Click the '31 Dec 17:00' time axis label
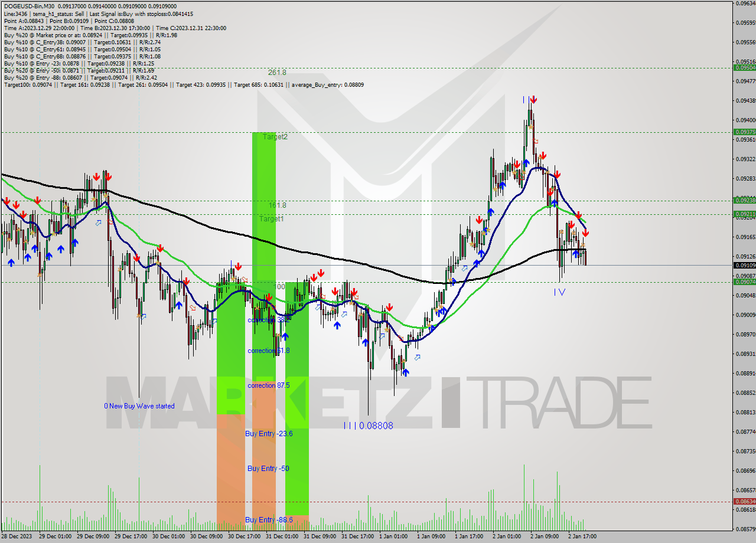The width and height of the screenshot is (756, 543). 357,537
